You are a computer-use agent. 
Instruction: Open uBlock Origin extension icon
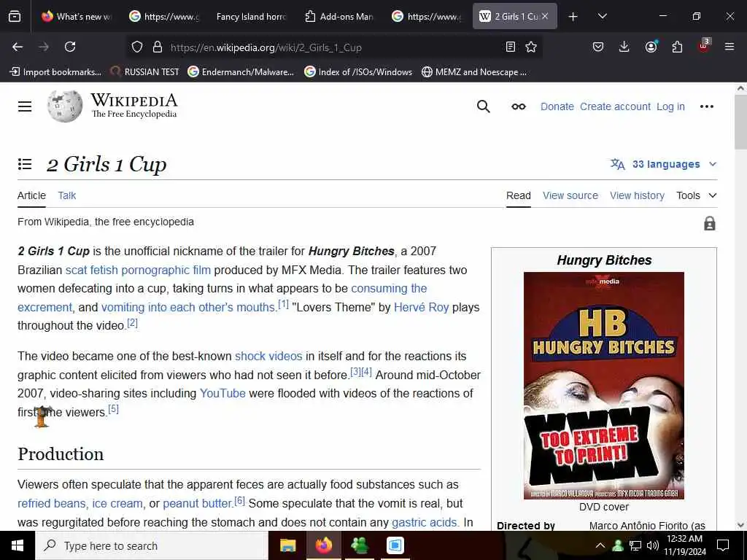704,46
